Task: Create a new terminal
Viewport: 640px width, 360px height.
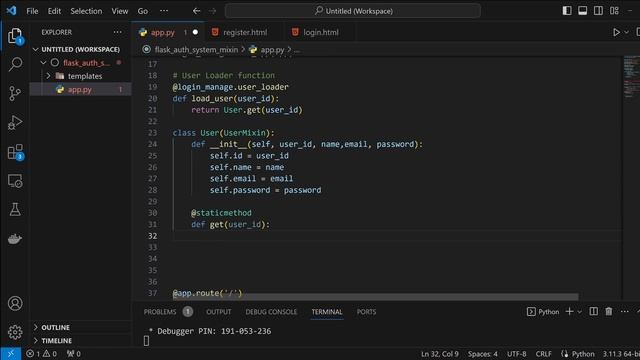Action: [x=569, y=312]
